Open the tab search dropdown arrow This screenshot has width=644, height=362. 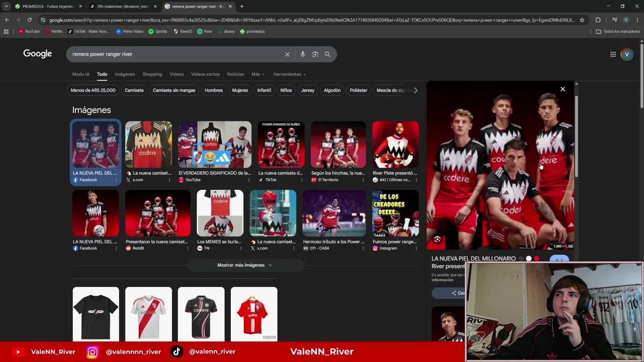6,7
